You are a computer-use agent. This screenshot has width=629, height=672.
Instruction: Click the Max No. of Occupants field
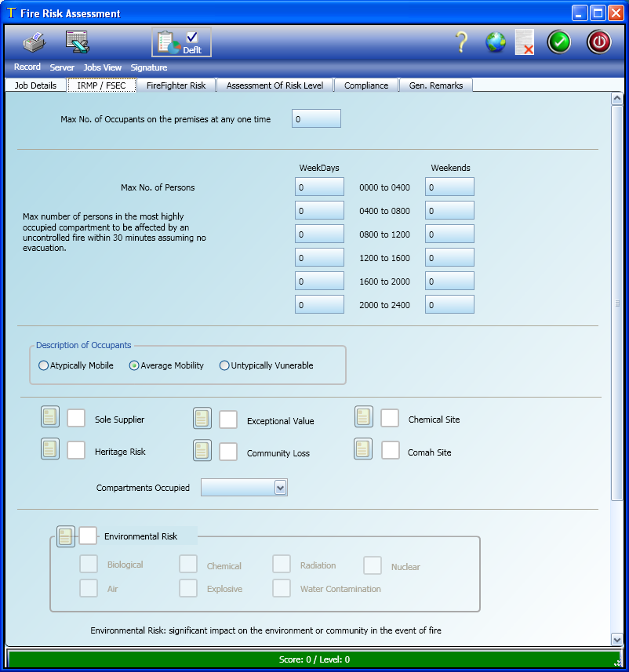click(x=316, y=119)
